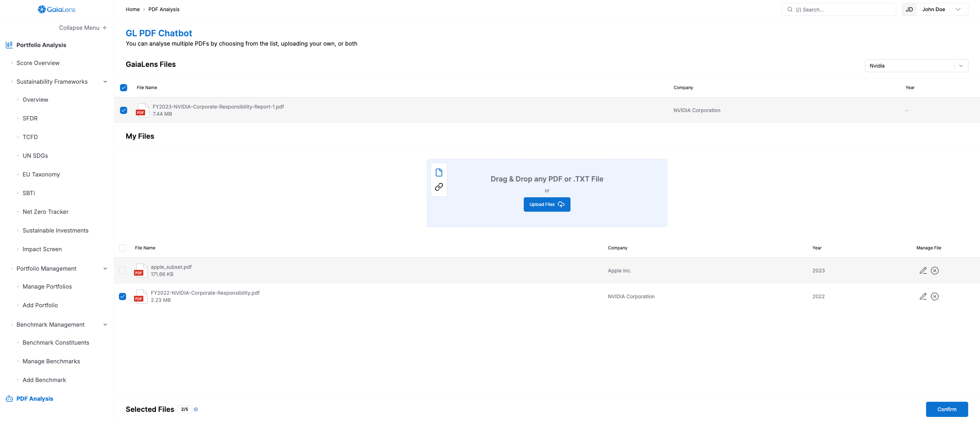
Task: Focus the Search input field
Action: point(838,9)
